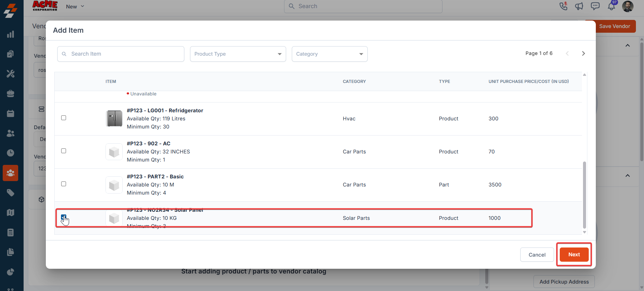Click the AC item placeholder image
Viewport: 644px width, 291px height.
pyautogui.click(x=114, y=152)
